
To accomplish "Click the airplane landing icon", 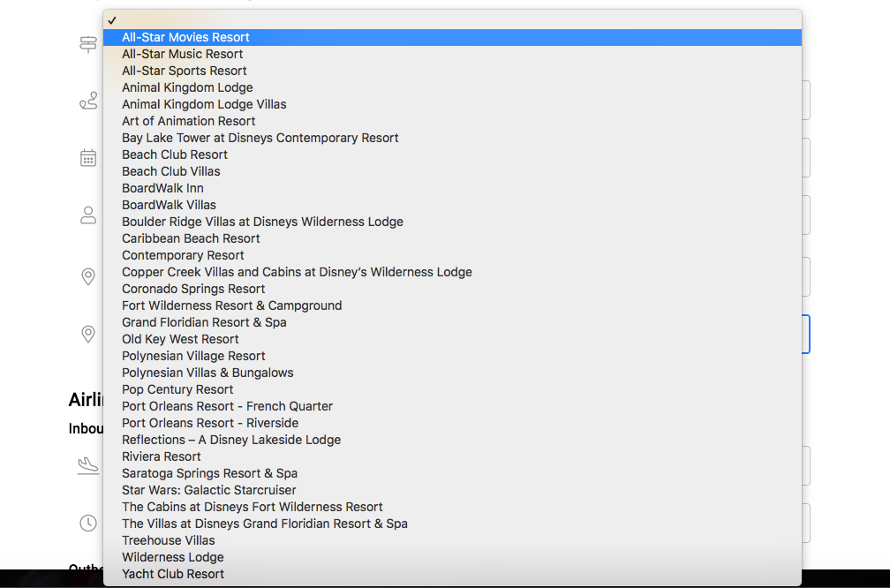I will [88, 464].
